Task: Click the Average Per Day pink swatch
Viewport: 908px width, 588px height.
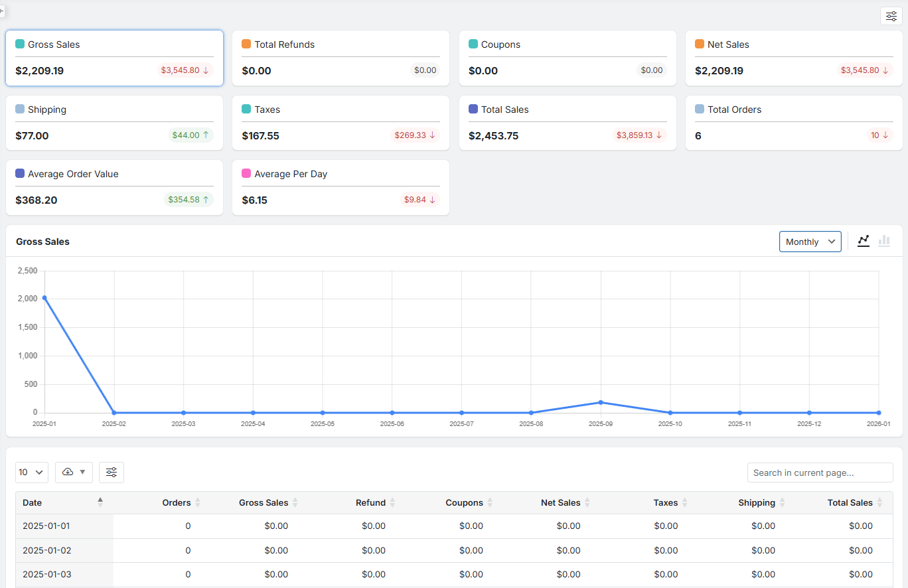Action: [246, 174]
